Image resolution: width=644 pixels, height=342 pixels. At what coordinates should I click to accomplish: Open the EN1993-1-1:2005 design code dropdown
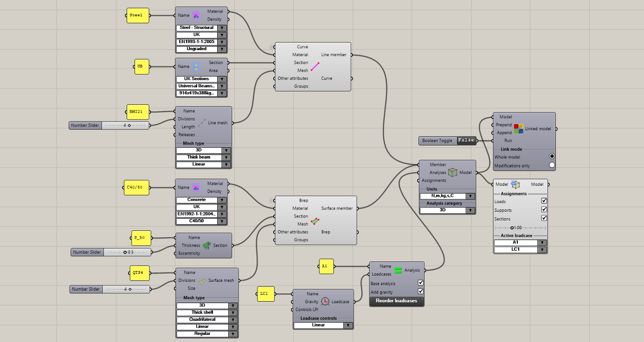(x=201, y=42)
